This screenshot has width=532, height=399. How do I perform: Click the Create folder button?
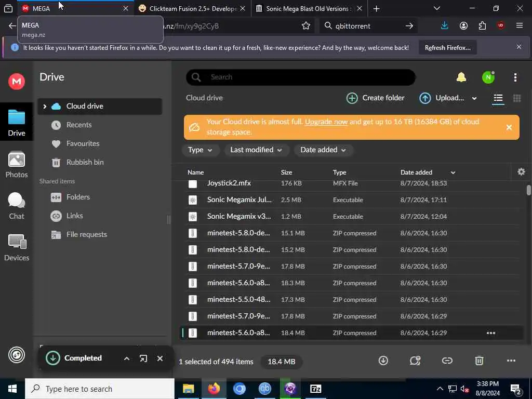[x=375, y=98]
